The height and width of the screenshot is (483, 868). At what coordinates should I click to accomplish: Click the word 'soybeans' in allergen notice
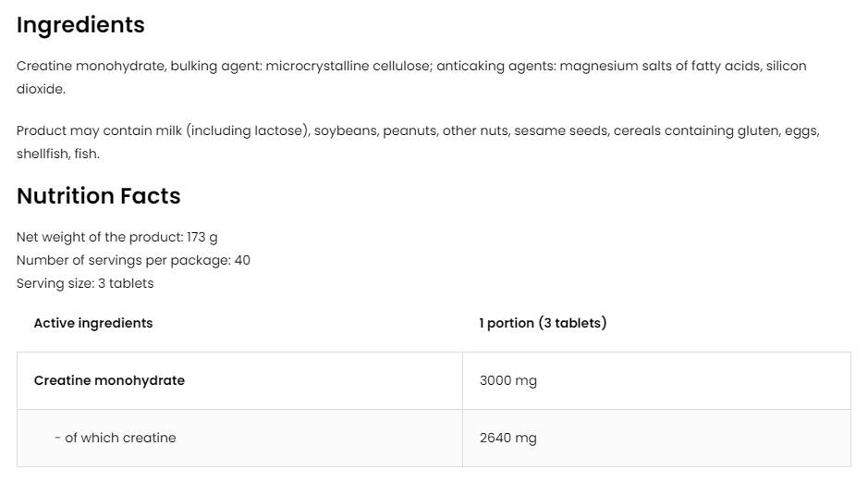tap(345, 130)
